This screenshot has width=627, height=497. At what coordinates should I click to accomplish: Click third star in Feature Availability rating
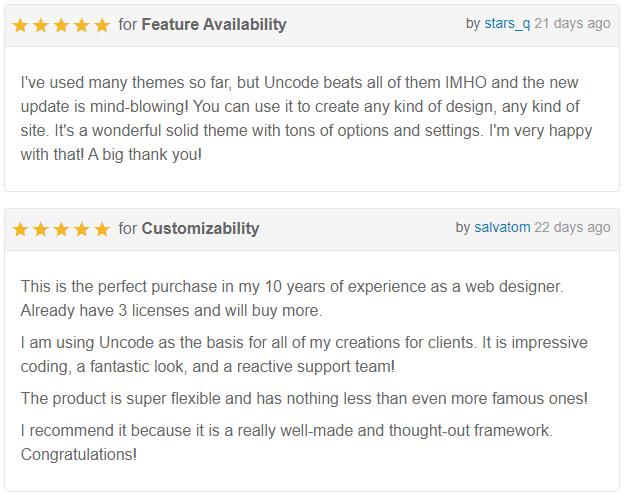tap(61, 26)
